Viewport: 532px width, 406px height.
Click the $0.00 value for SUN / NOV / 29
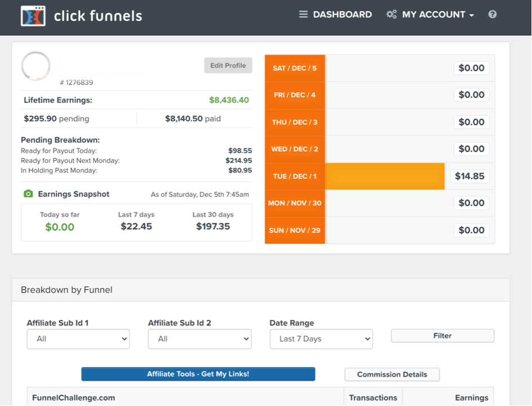(x=471, y=230)
